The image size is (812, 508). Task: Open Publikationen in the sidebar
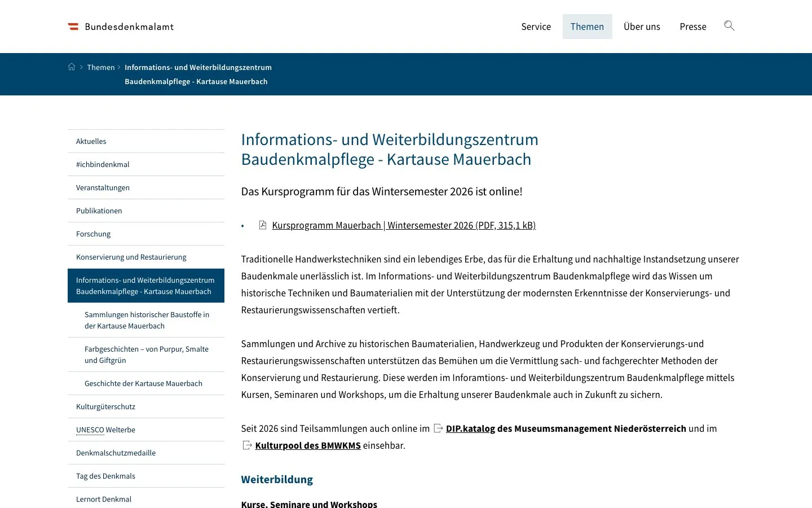tap(146, 211)
